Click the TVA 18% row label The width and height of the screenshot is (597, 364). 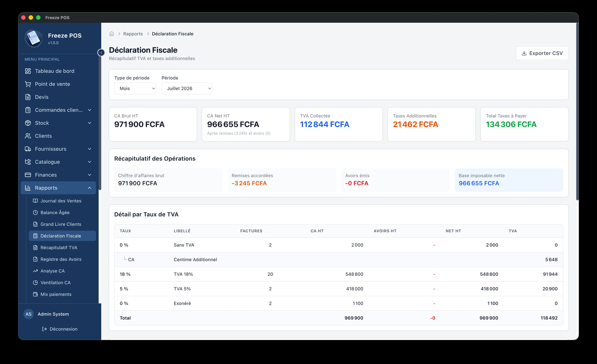[x=183, y=274]
